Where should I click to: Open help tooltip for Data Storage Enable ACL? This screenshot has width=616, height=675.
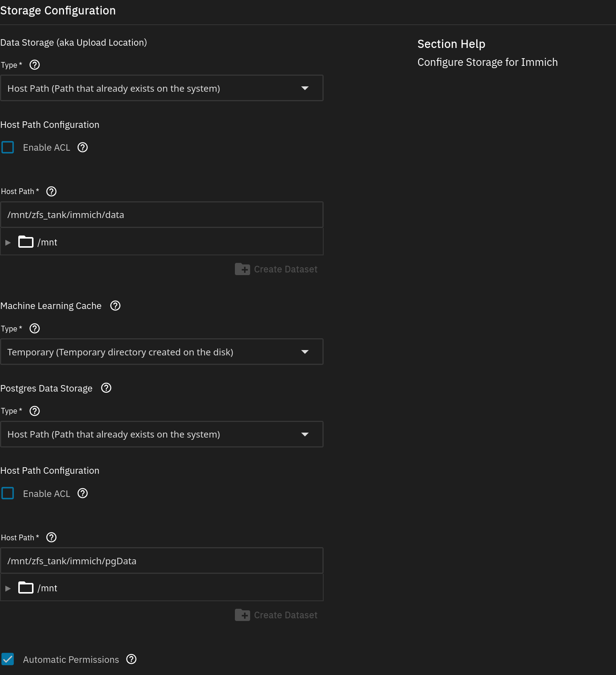coord(83,148)
